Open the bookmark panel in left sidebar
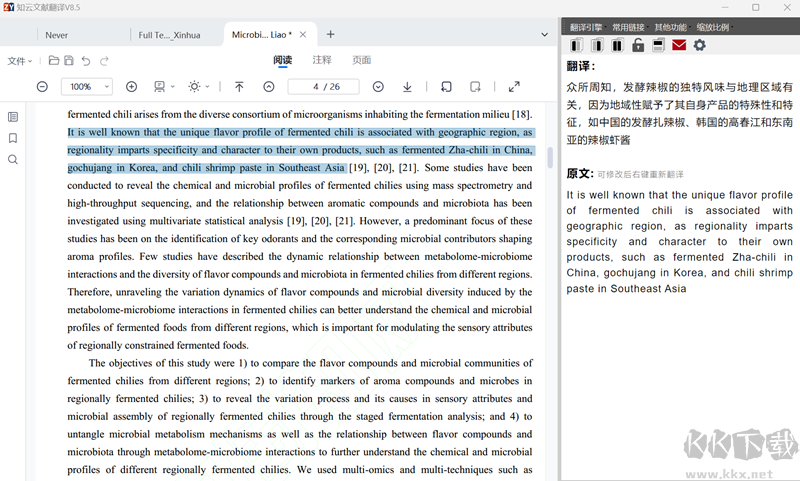This screenshot has height=481, width=800. tap(13, 138)
